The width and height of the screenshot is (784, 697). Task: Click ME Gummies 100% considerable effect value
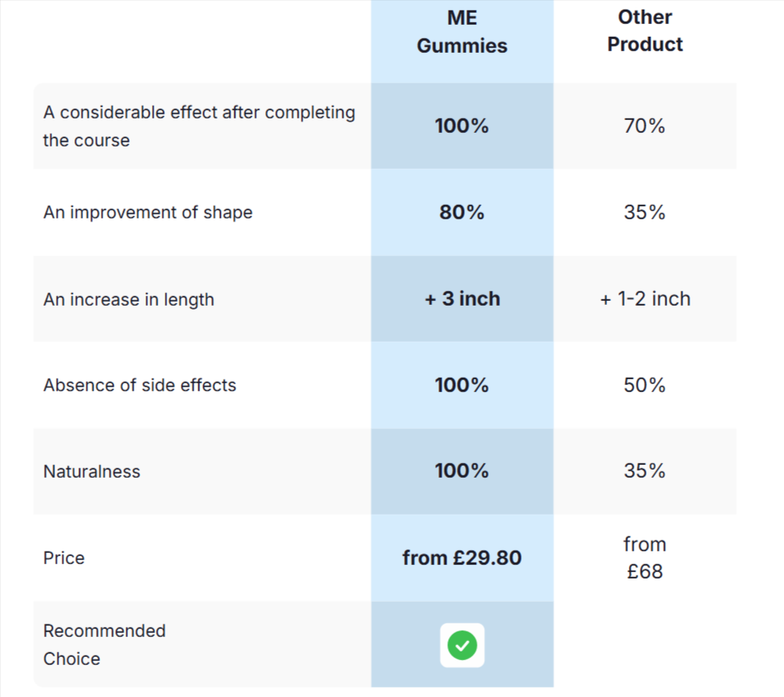[x=462, y=126]
